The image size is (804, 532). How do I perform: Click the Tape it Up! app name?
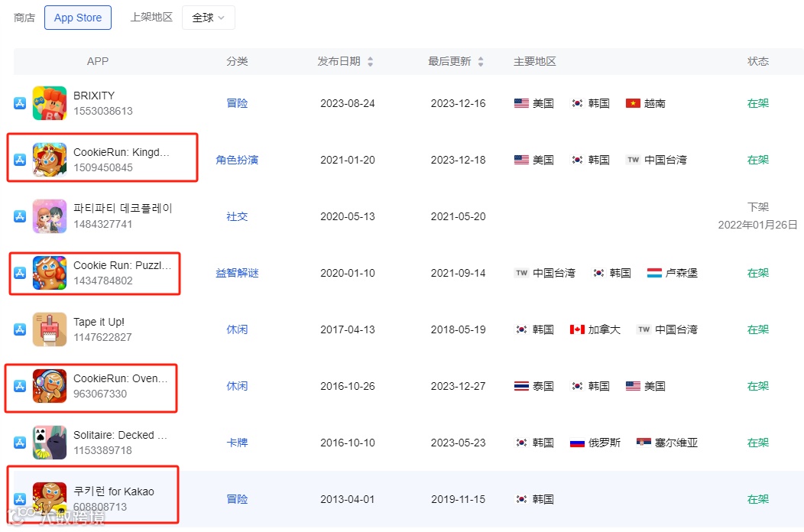pos(99,322)
